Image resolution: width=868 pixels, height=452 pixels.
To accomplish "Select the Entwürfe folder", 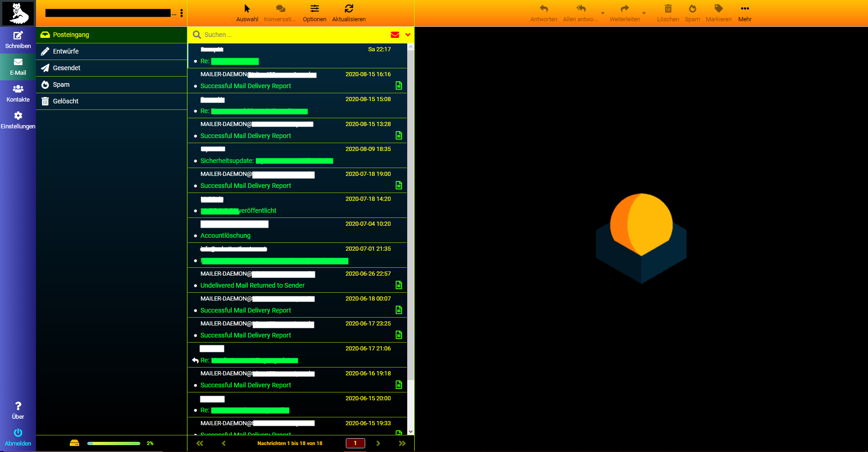I will click(x=66, y=51).
